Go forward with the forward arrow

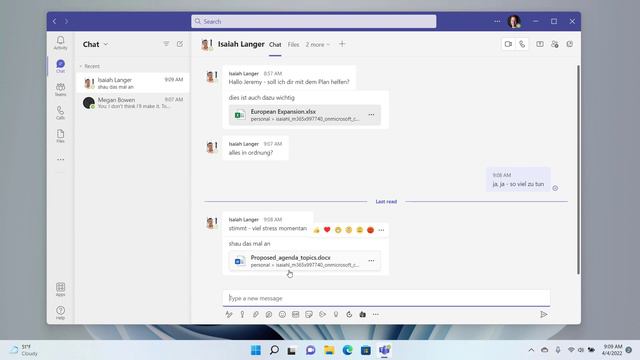(x=67, y=21)
